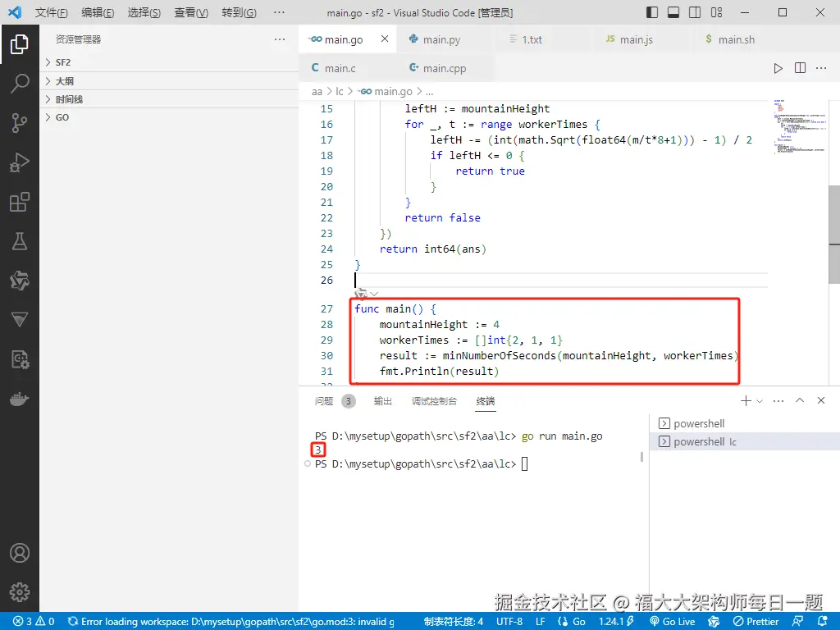The height and width of the screenshot is (630, 840).
Task: Open terminal panel more actions ellipsis
Action: point(778,400)
